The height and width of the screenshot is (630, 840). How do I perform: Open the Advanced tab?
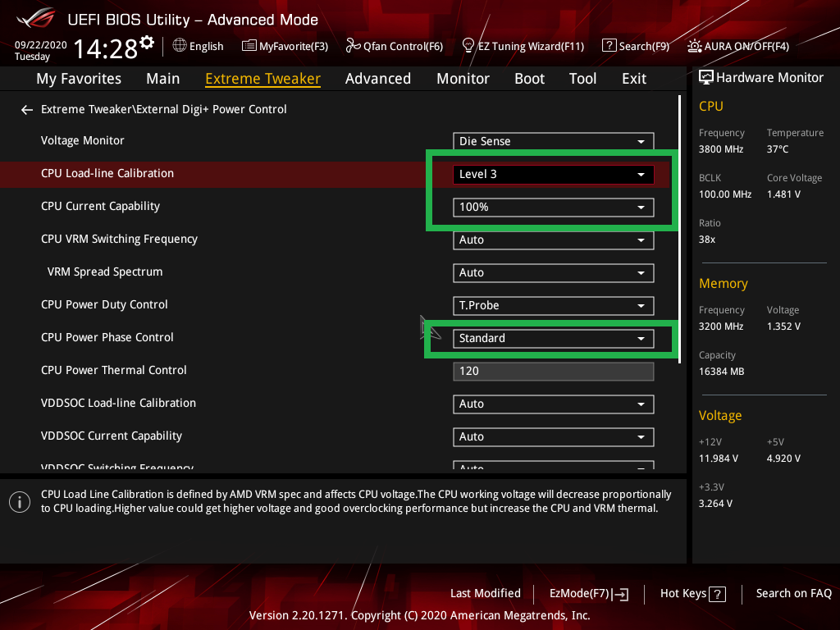tap(377, 79)
